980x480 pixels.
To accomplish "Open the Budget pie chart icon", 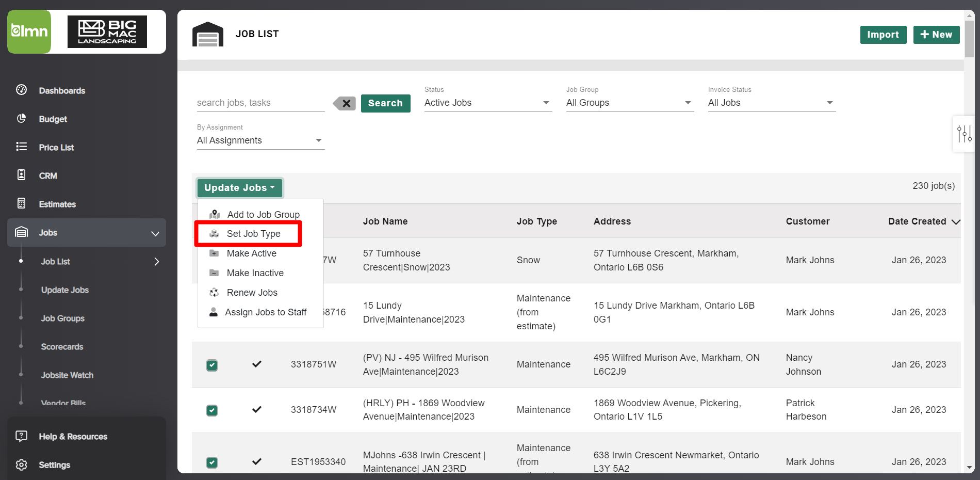I will [21, 118].
